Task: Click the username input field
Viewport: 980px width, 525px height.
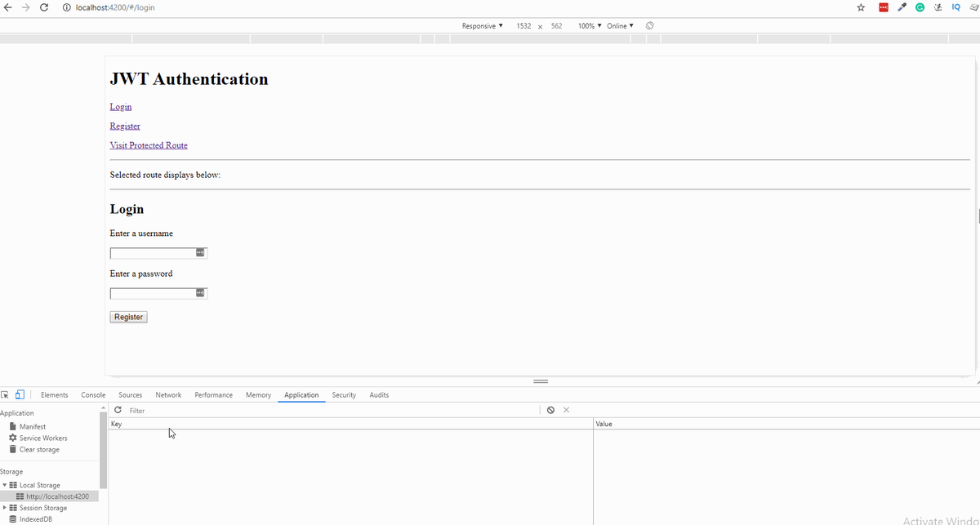Action: click(x=152, y=252)
